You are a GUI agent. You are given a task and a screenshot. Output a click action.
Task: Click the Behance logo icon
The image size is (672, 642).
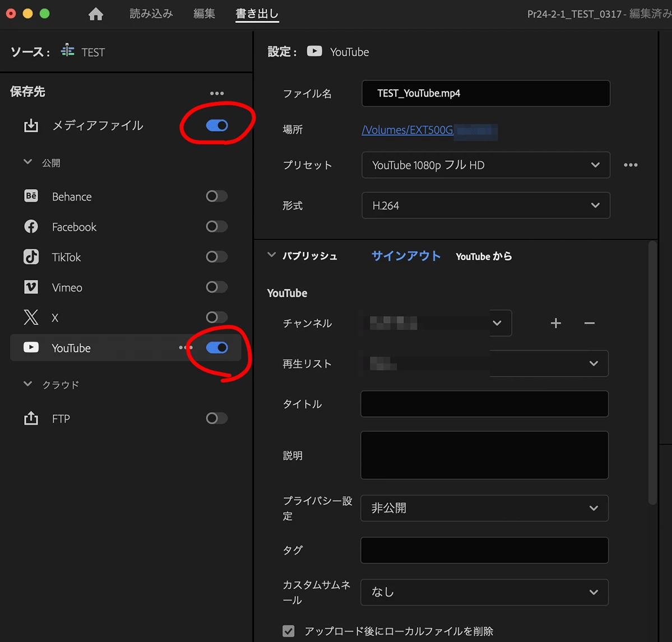pyautogui.click(x=31, y=196)
